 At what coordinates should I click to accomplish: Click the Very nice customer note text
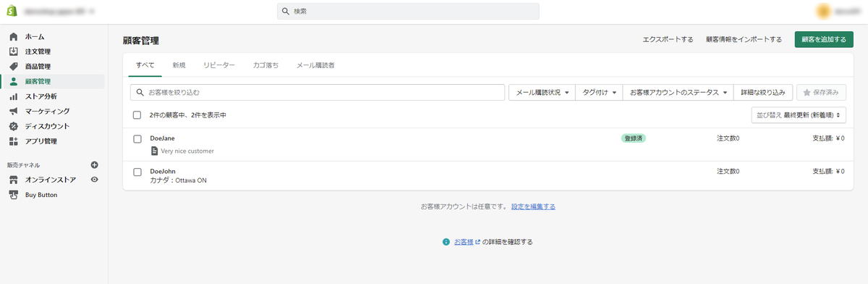pos(187,151)
